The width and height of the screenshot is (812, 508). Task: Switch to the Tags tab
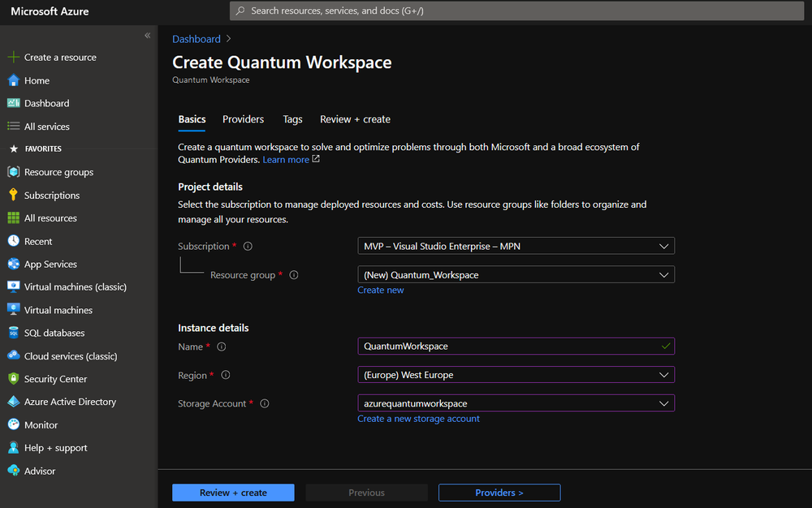(x=292, y=119)
